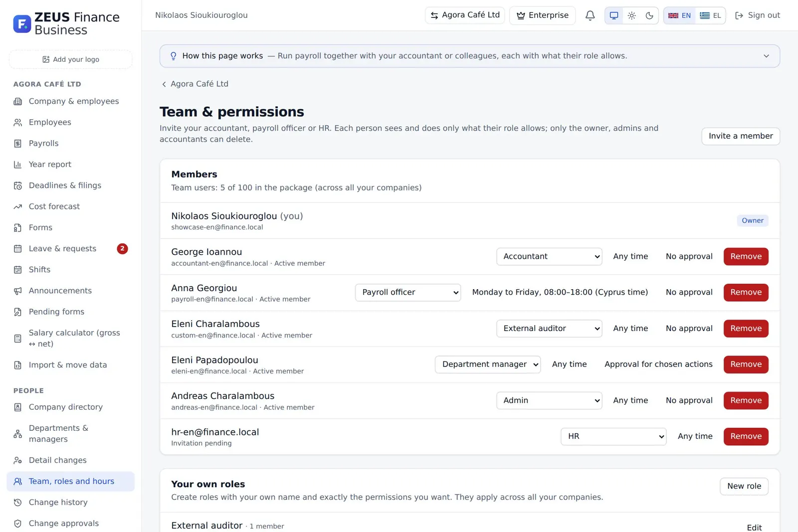798x532 pixels.
Task: Click the Company directory icon
Action: pos(18,407)
